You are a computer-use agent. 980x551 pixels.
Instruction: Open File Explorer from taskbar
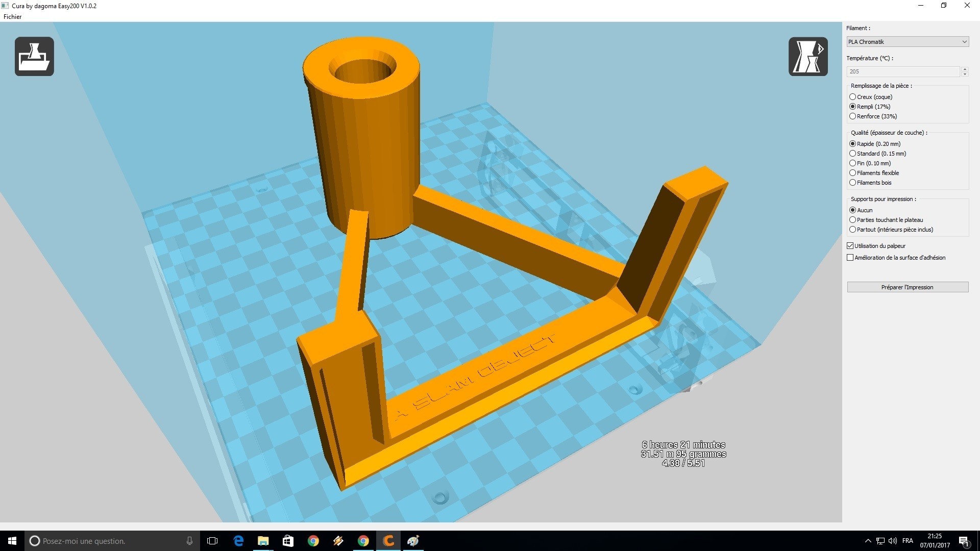(x=263, y=541)
